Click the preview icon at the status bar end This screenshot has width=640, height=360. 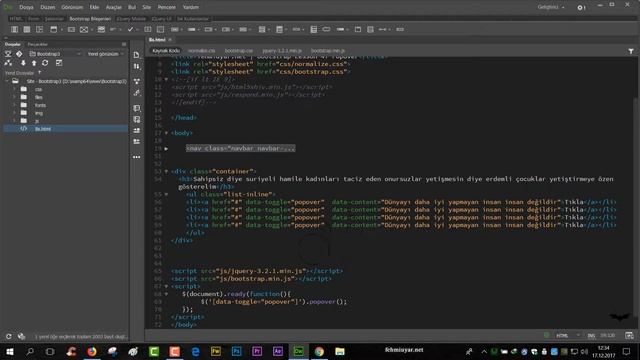coord(629,336)
